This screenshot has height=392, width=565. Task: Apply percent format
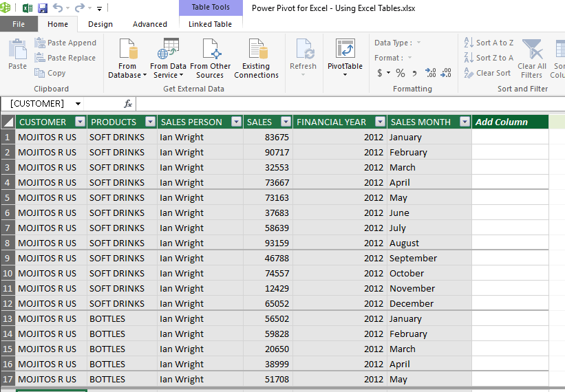(401, 73)
